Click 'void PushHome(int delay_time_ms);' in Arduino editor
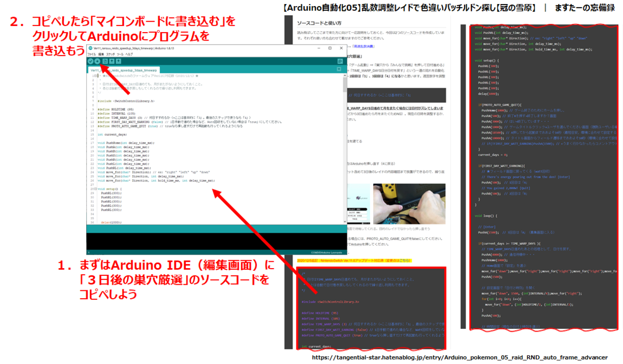Image resolution: width=623 pixels, height=364 pixels. coord(126,143)
